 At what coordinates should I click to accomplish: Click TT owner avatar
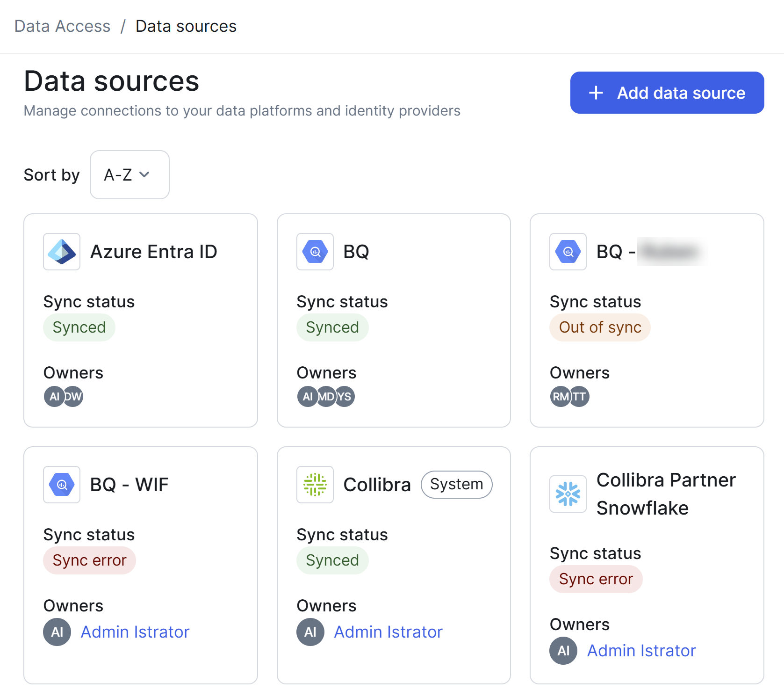tap(580, 397)
